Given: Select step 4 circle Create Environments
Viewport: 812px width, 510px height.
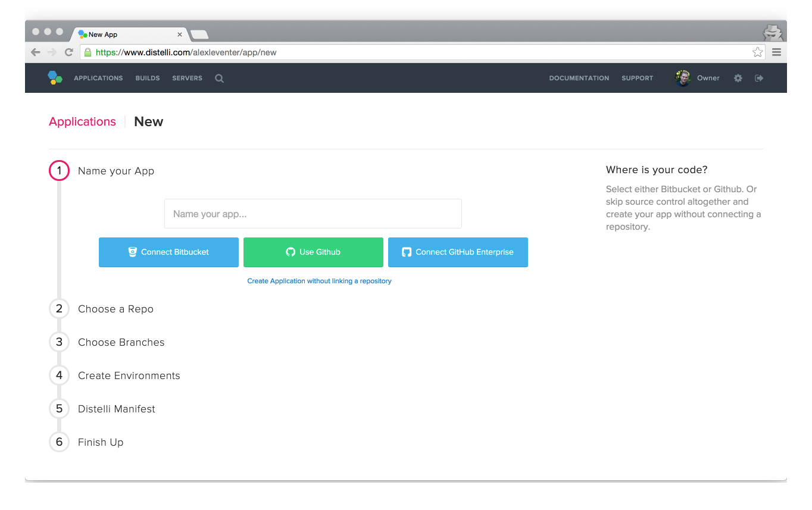Looking at the screenshot, I should [x=59, y=376].
